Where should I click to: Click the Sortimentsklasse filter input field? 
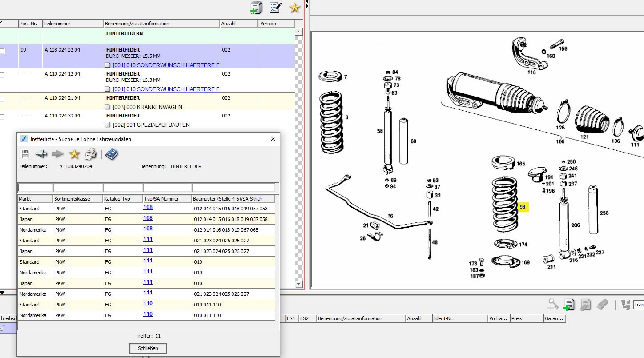pyautogui.click(x=78, y=188)
